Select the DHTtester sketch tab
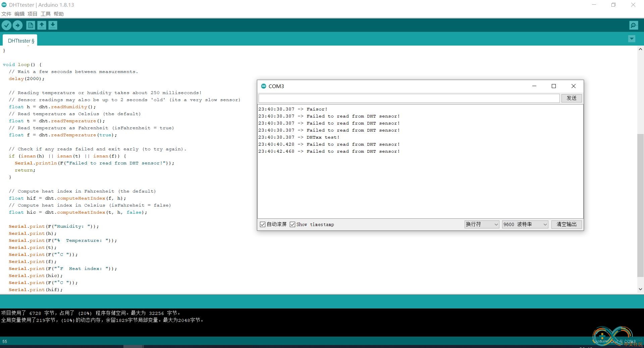The image size is (644, 348). pos(21,41)
